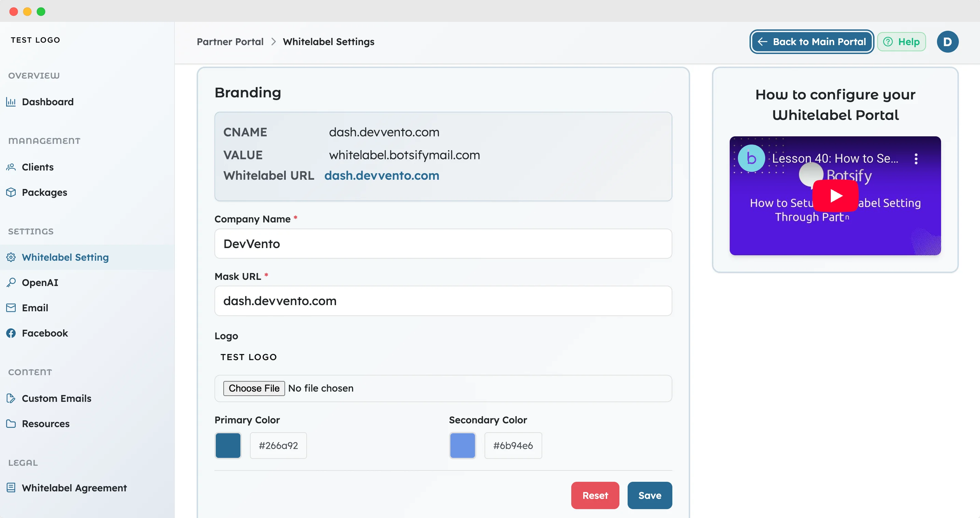Open the dash.devvento.com Whitelabel URL link

pos(381,176)
